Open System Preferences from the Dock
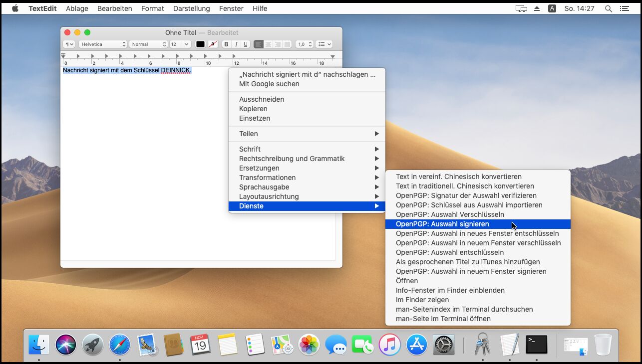 tap(443, 345)
